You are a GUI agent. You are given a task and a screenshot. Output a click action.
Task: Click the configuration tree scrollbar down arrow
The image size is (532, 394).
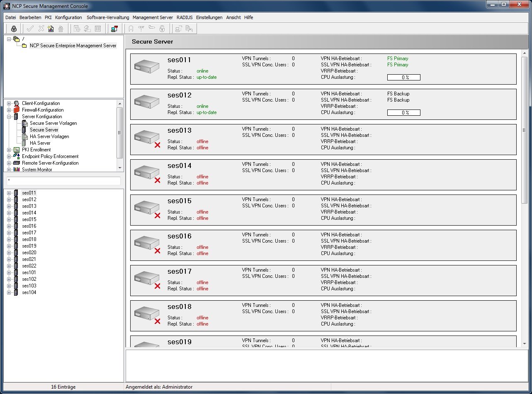120,168
